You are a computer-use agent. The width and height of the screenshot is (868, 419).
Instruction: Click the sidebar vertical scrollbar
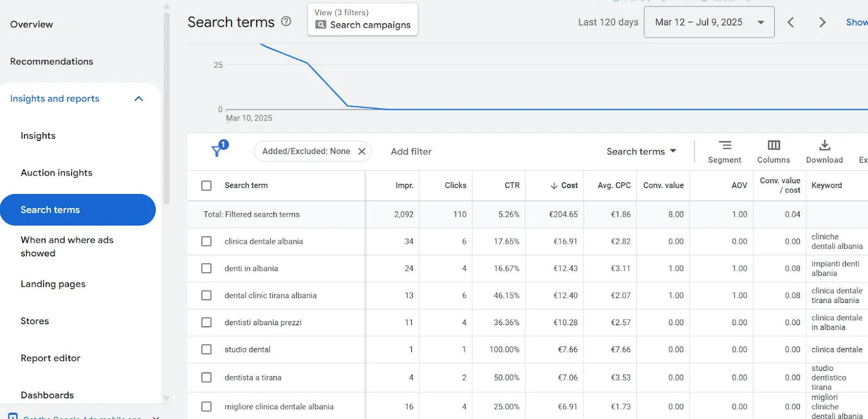coord(167,108)
